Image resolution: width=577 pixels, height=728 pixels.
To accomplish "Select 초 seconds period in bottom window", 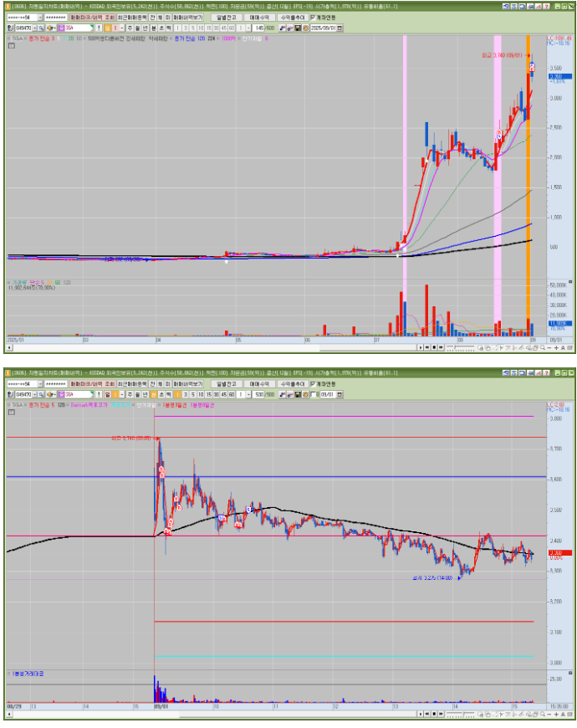I will (x=161, y=395).
